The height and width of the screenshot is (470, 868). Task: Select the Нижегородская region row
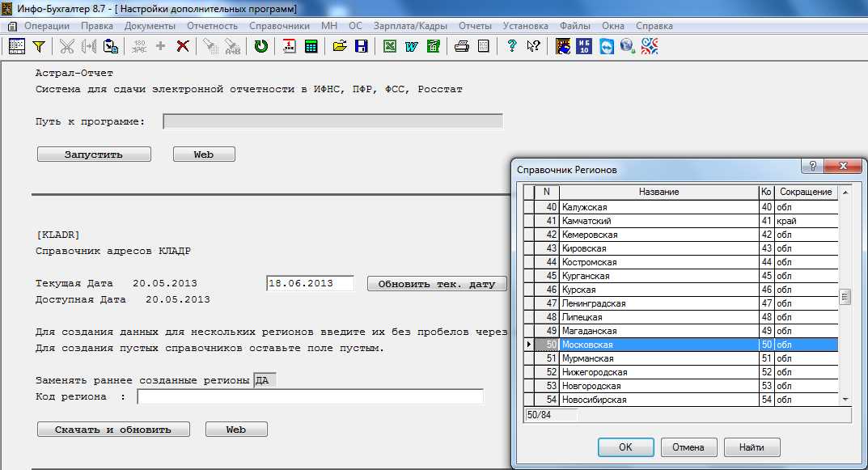(681, 372)
